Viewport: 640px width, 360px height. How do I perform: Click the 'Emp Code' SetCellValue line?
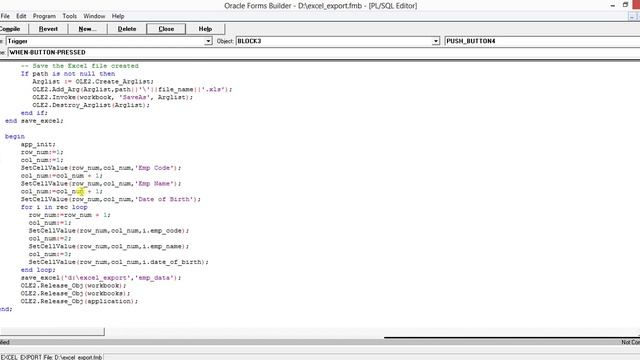[x=101, y=168]
